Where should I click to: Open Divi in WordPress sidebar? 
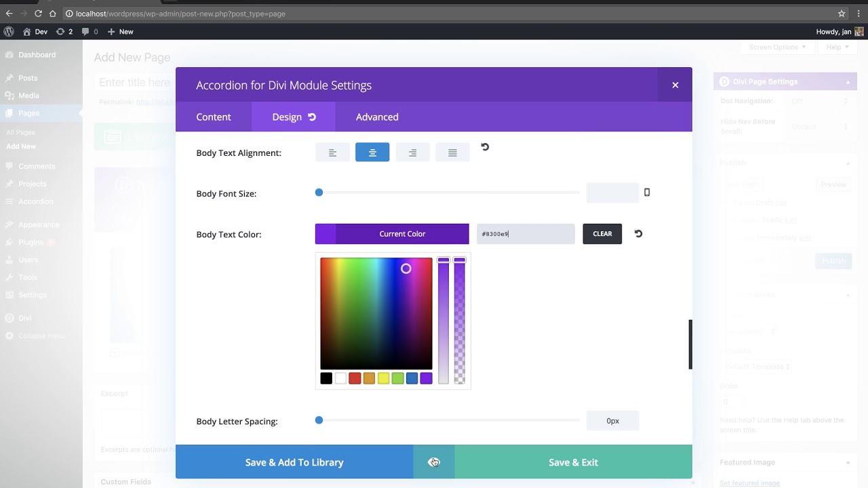click(x=24, y=318)
